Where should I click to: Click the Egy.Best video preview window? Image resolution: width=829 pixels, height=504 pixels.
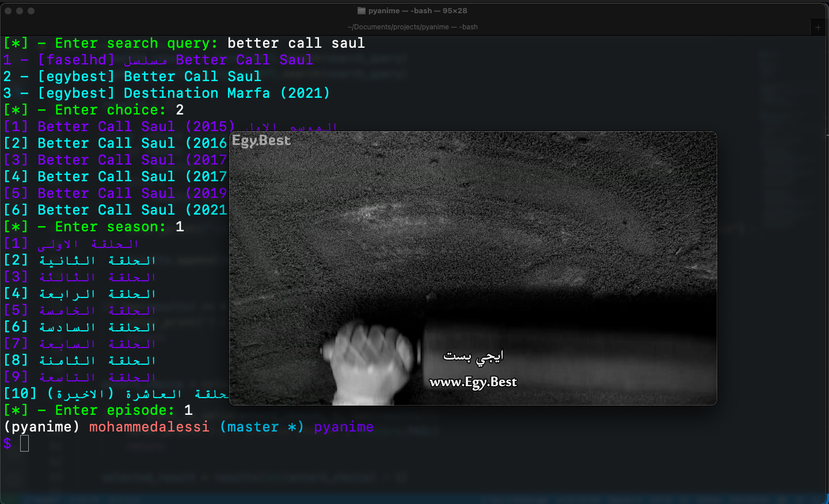(x=473, y=269)
